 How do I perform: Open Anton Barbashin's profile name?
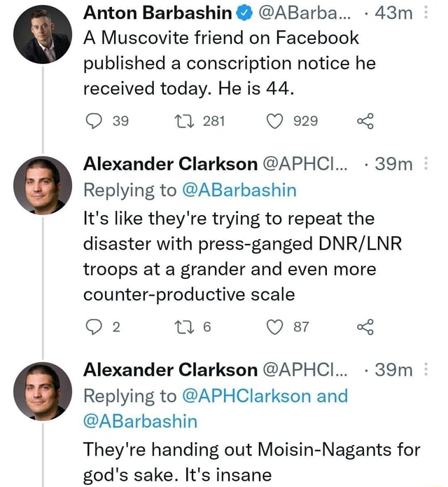click(157, 13)
